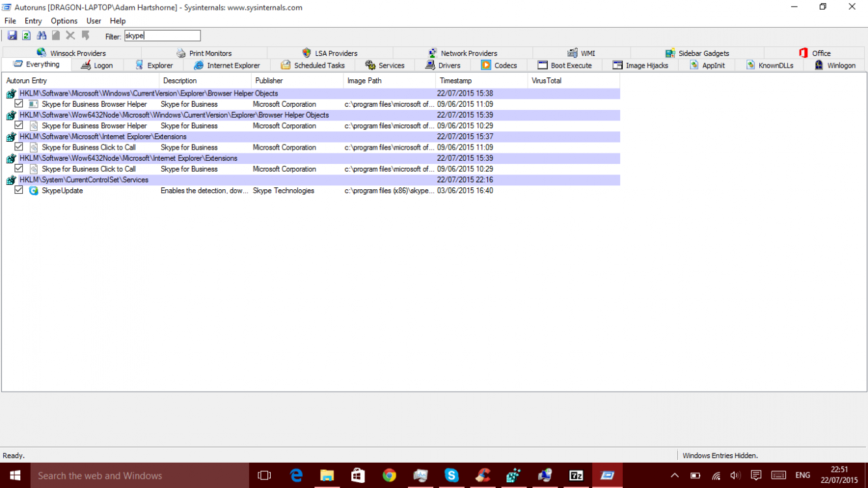Uncheck Click to Call entry timestamped 09/06/2015 10:29
The image size is (868, 488).
[19, 169]
